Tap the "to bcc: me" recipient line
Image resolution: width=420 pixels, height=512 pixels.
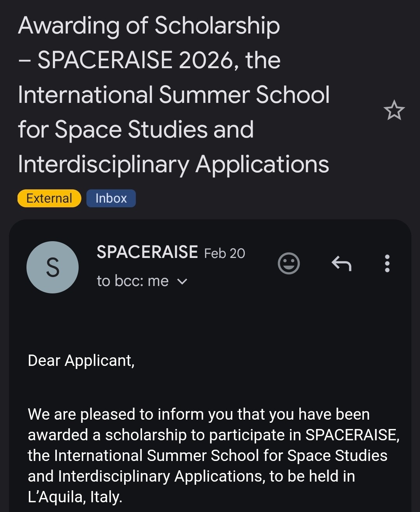tap(132, 281)
